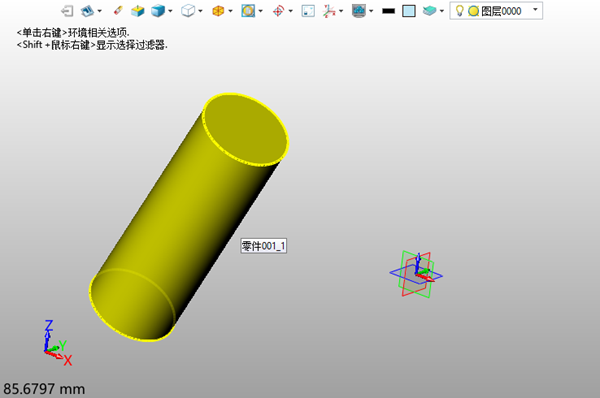Image resolution: width=600 pixels, height=398 pixels.
Task: Click the blue-framed ring display icon
Action: (x=248, y=11)
